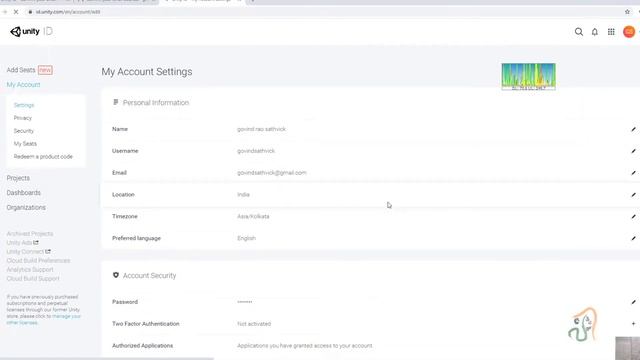This screenshot has width=640, height=360.
Task: Click the colorful thumbnail image at top right
Action: click(528, 76)
